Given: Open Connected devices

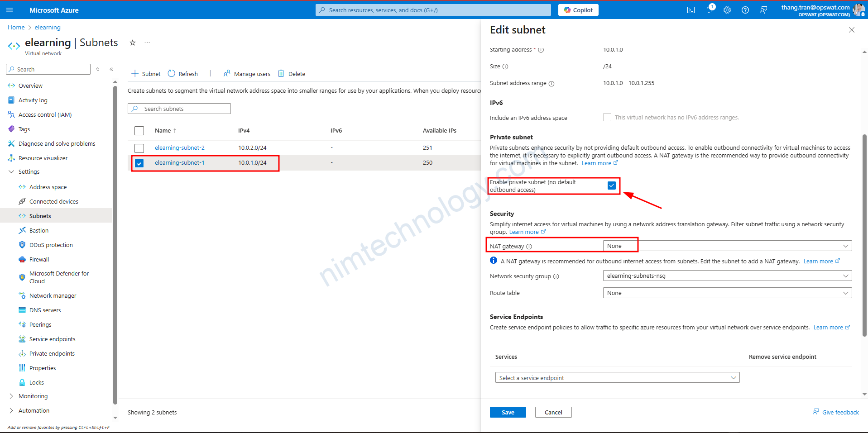Looking at the screenshot, I should tap(53, 201).
